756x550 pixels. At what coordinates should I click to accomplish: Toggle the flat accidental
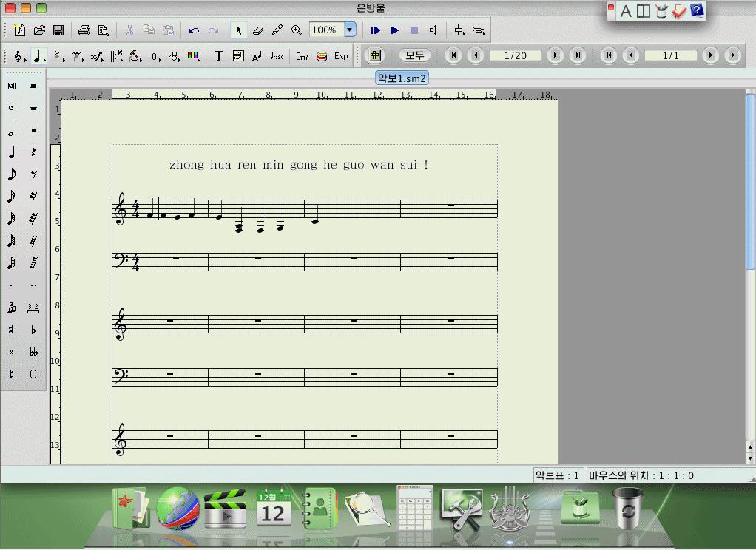pyautogui.click(x=33, y=330)
